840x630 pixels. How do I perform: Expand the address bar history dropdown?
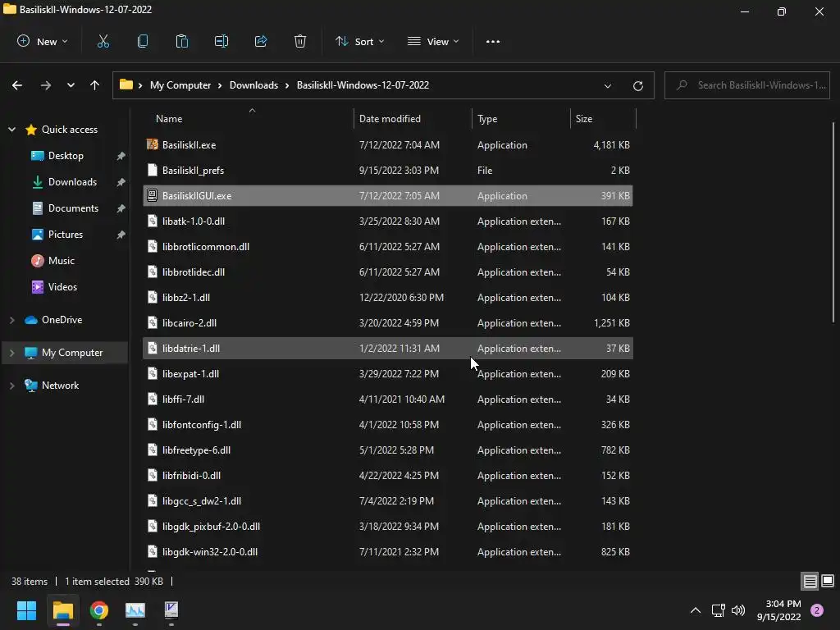pyautogui.click(x=608, y=85)
